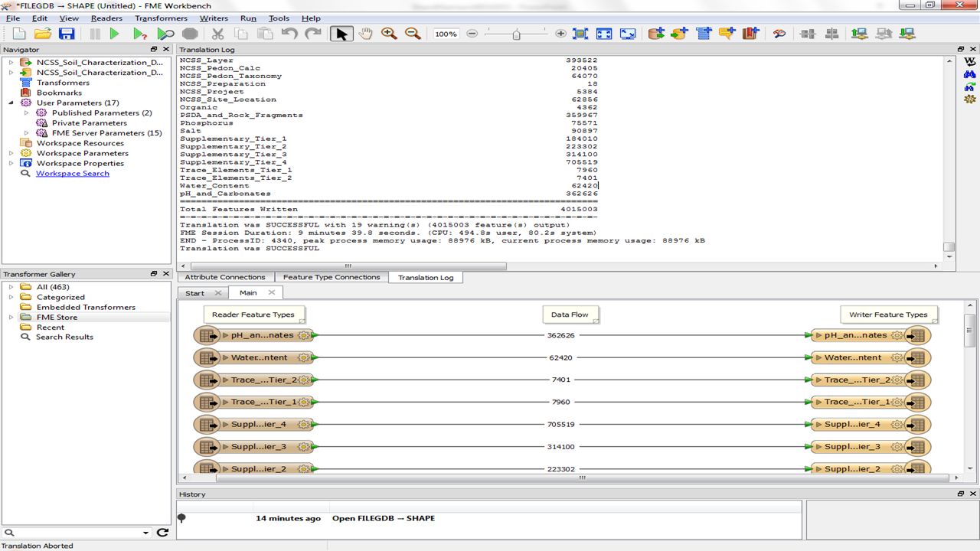Expand pH_an...nates reader feature type attributes
Viewport: 980px width, 551px height.
pyautogui.click(x=226, y=335)
